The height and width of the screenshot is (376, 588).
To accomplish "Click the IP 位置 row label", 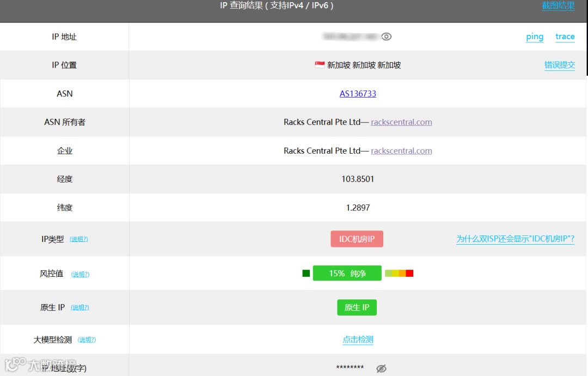I will tap(64, 65).
